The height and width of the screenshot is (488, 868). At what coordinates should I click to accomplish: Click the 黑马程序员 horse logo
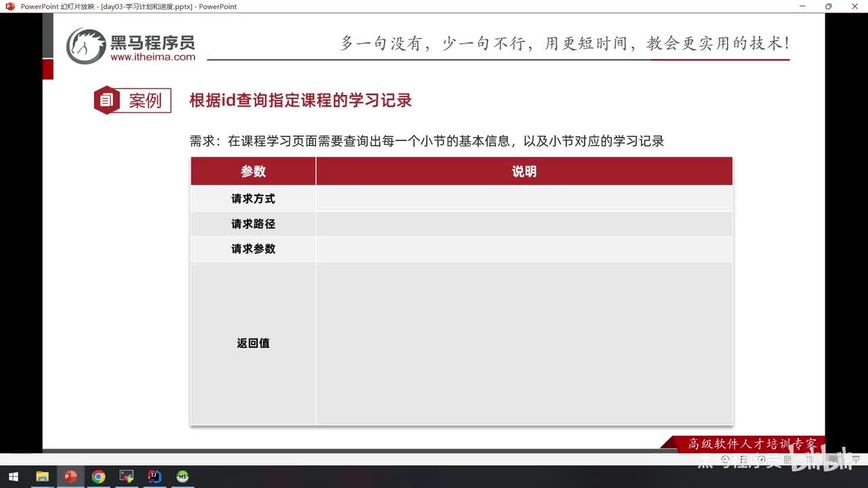(x=85, y=46)
